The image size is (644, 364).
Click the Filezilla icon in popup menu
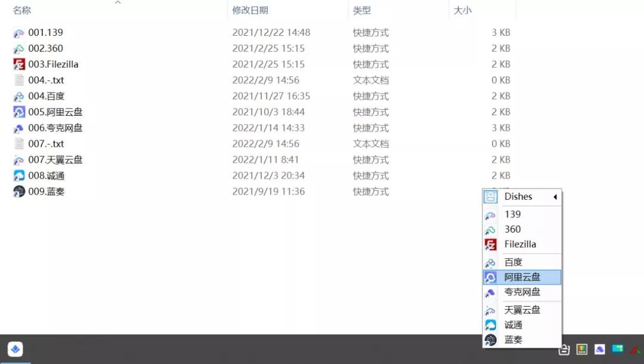point(490,245)
